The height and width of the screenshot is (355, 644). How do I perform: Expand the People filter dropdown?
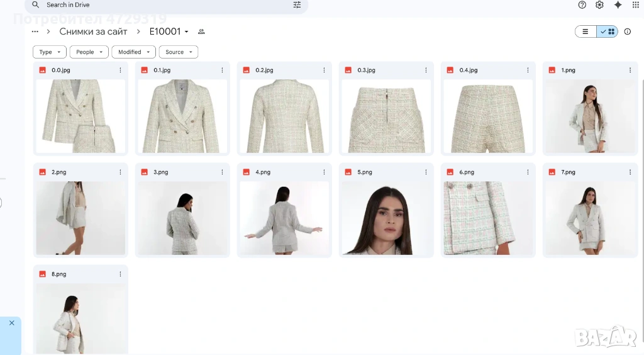pyautogui.click(x=89, y=52)
